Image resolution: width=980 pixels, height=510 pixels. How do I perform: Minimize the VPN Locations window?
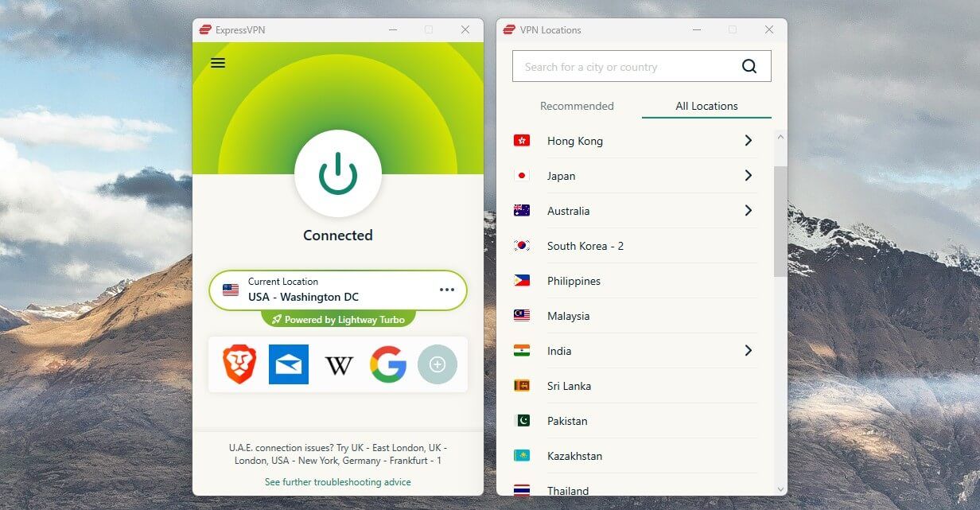coord(697,29)
